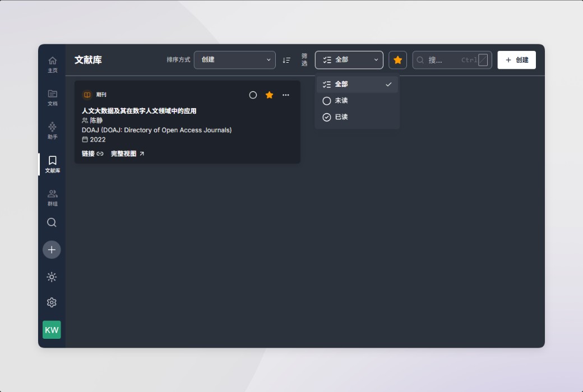Click the 创建 create button
This screenshot has width=583, height=392.
516,60
